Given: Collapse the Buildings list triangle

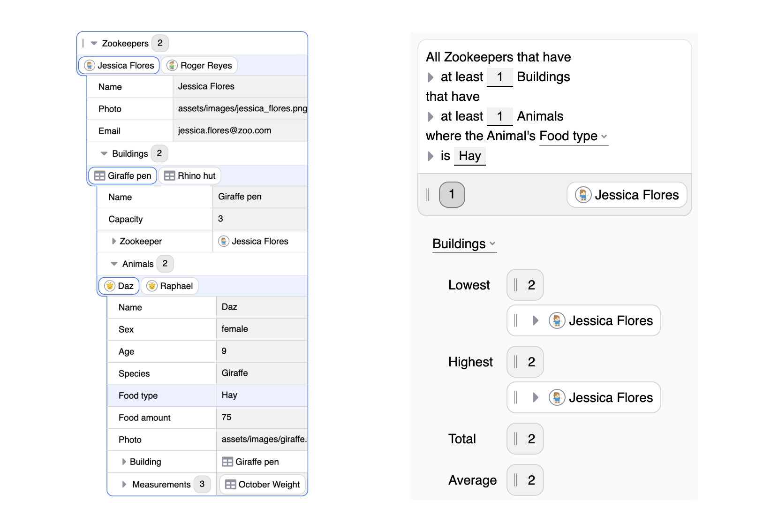Looking at the screenshot, I should tap(104, 154).
